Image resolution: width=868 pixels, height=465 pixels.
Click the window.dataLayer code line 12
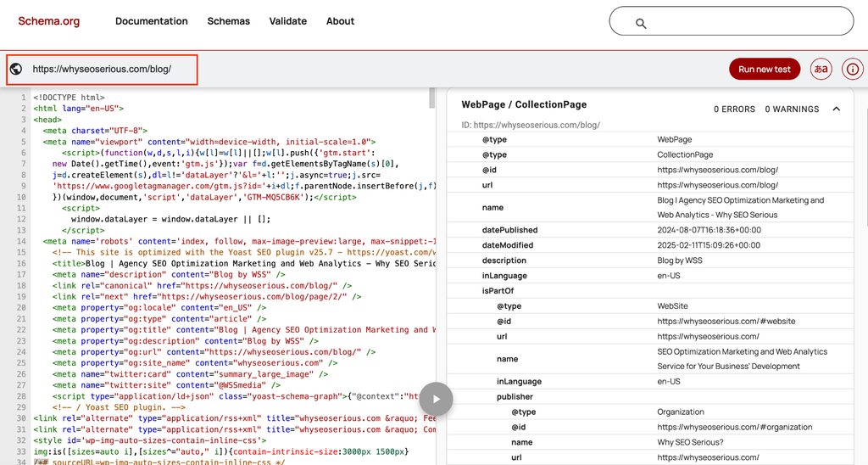(x=171, y=220)
